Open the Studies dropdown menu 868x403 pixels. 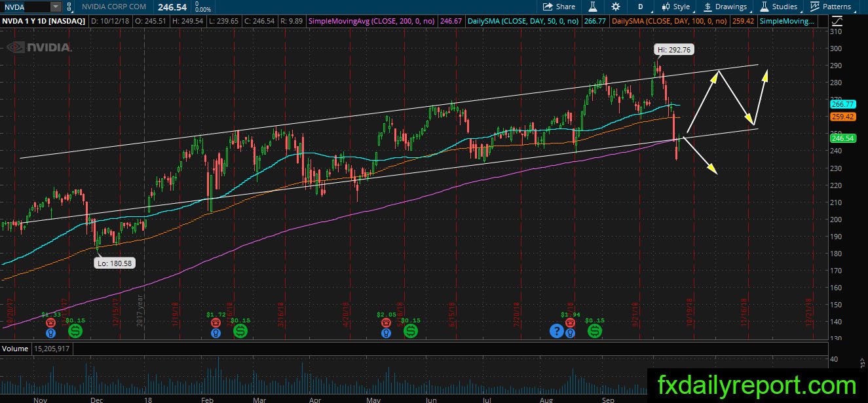pyautogui.click(x=779, y=7)
